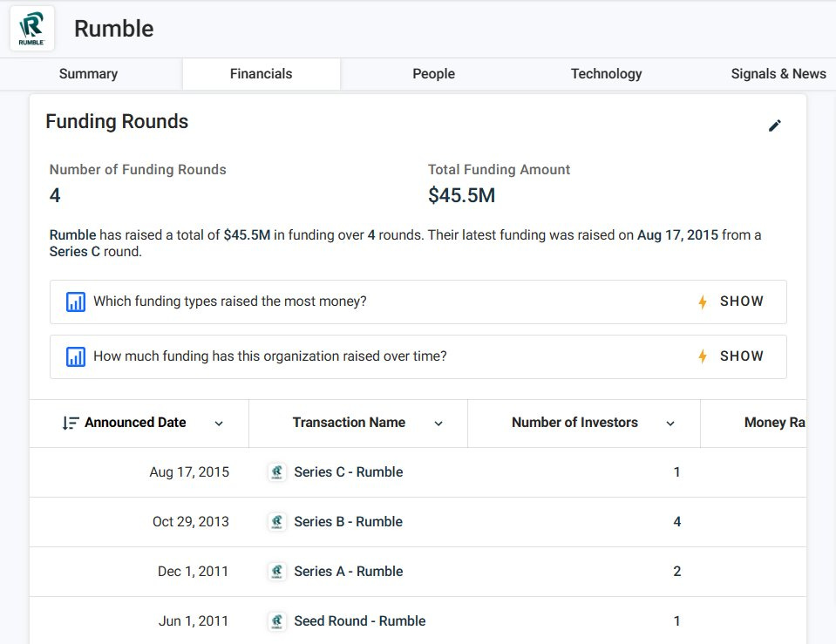Open the Number of Investors column dropdown arrow

670,424
